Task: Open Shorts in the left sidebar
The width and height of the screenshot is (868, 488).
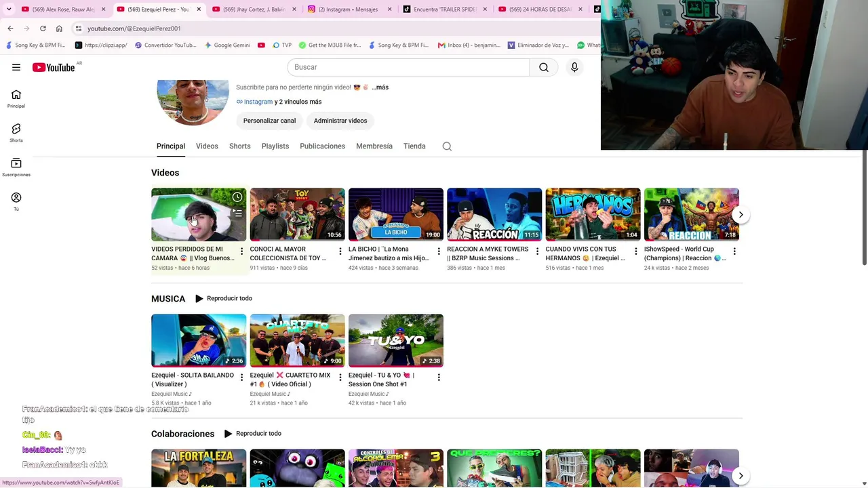Action: tap(16, 133)
